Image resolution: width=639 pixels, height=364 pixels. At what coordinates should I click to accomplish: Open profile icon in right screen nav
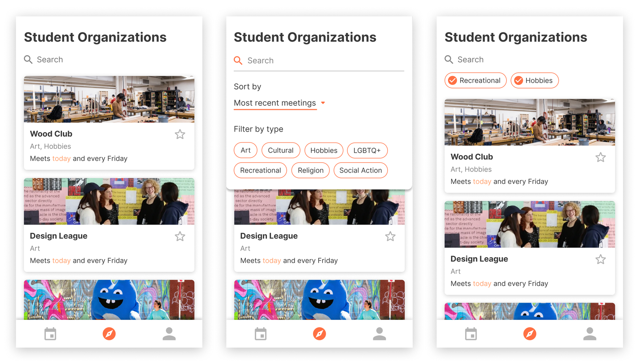click(590, 334)
